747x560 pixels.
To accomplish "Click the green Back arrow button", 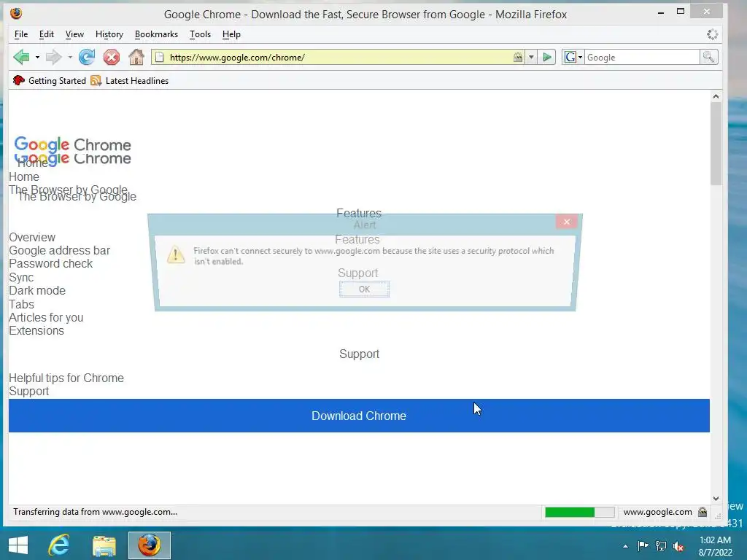I will 21,57.
